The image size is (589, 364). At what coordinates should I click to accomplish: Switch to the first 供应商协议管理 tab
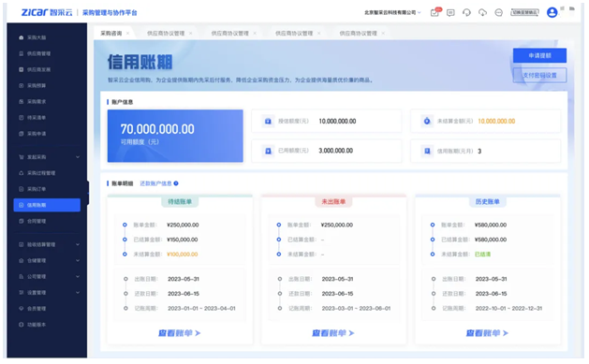[166, 34]
